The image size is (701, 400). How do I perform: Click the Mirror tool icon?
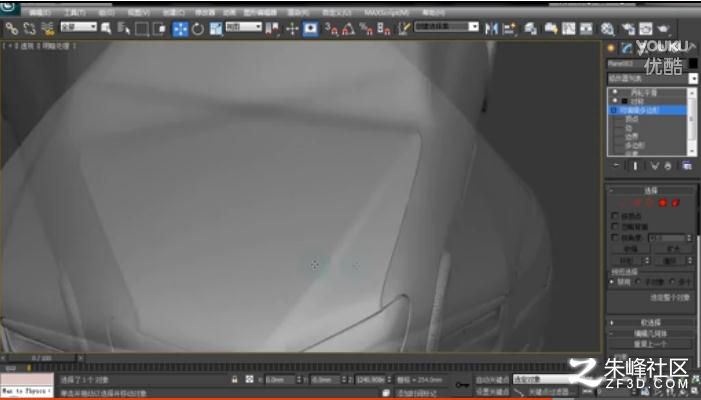tap(491, 29)
